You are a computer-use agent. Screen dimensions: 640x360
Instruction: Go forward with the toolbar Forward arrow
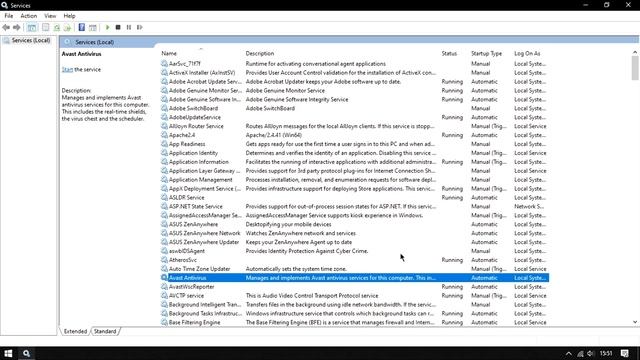17,27
